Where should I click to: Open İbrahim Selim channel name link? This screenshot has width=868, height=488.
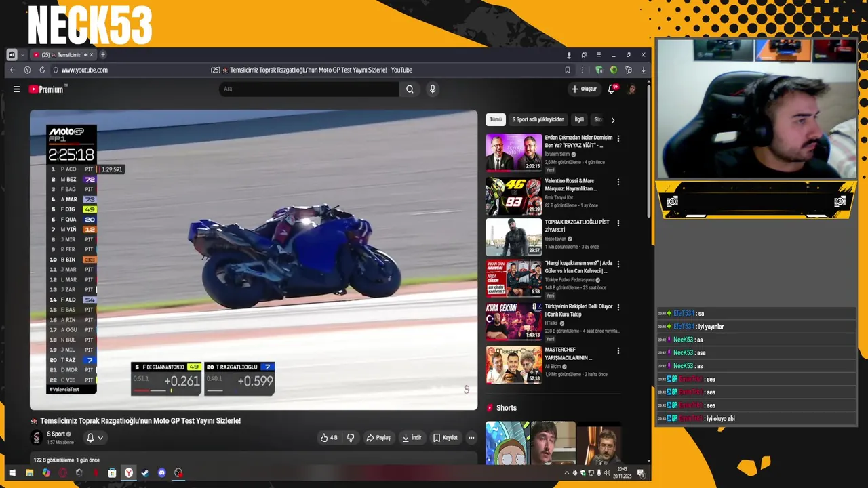(x=558, y=155)
